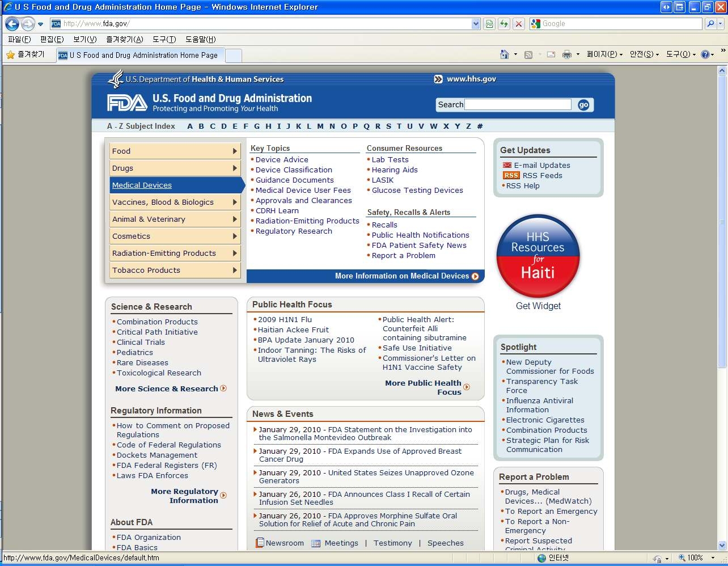Viewport: 728px width, 566px height.
Task: Open a new blank tab
Action: click(x=234, y=55)
